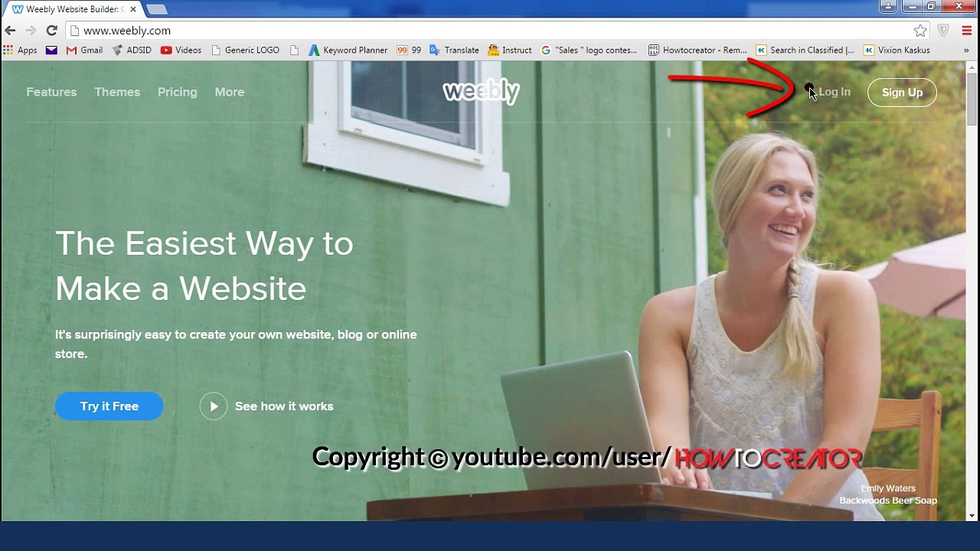The image size is (980, 551).
Task: Click the address bar showing www.weebly.com
Action: [490, 31]
